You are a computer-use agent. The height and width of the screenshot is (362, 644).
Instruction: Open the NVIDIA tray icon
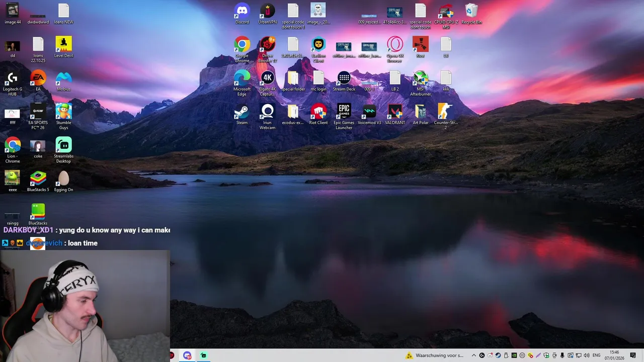click(514, 355)
